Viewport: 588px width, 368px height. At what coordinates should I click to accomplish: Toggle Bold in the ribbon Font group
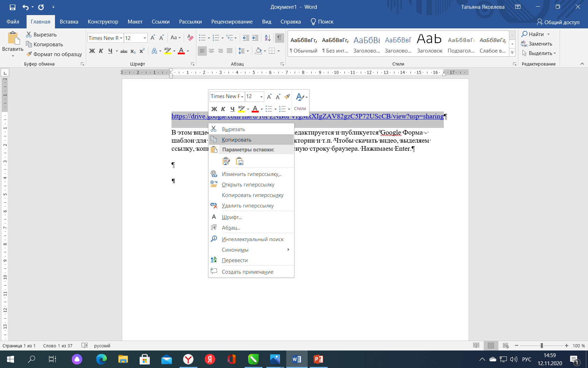click(x=92, y=51)
